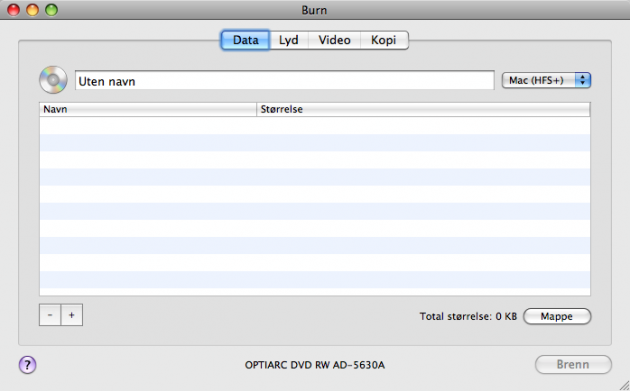
Task: Select the Kopi tab
Action: point(384,40)
